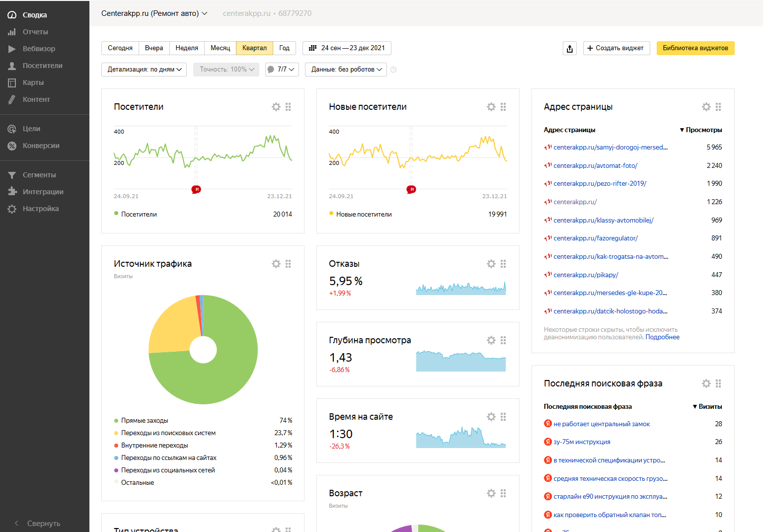Open the Точность: 100% dropdown
Image resolution: width=763 pixels, height=532 pixels.
[227, 70]
